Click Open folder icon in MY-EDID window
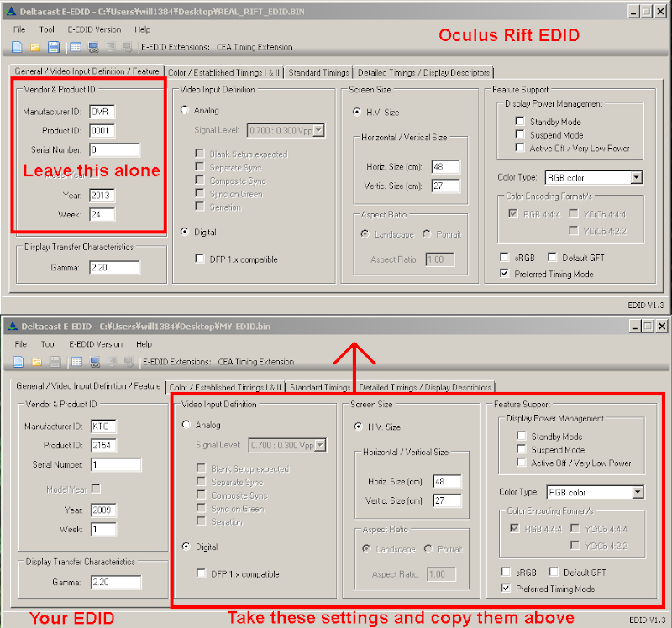Image resolution: width=672 pixels, height=628 pixels. (37, 362)
